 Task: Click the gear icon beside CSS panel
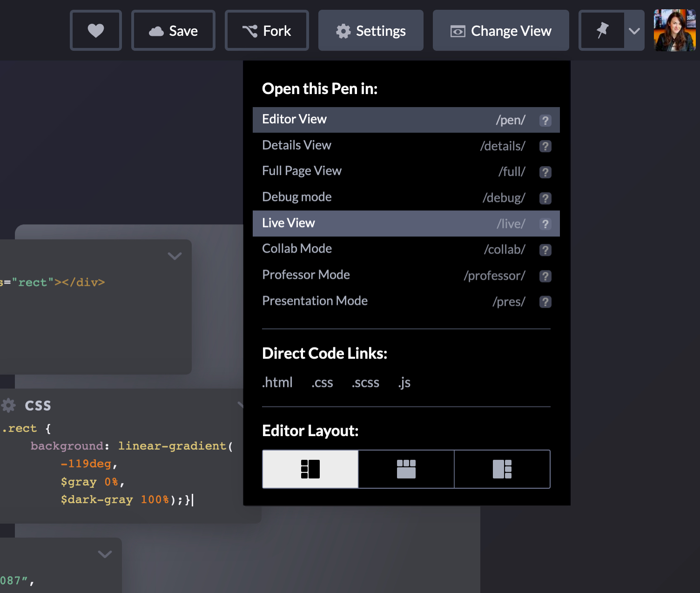(x=8, y=405)
